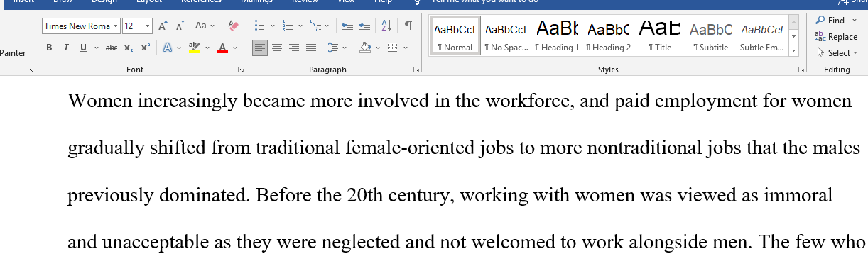Open the Change Case dropdown
Screen dimensions: 868x266
coord(205,26)
